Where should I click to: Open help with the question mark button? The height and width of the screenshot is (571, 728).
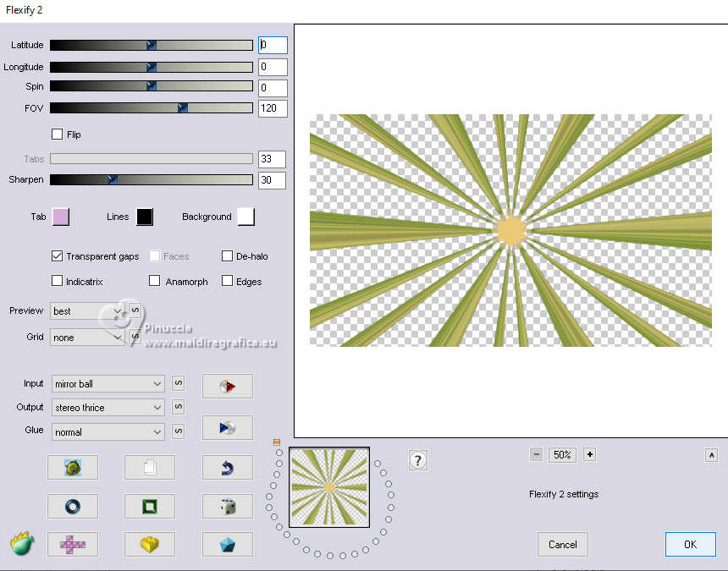click(x=418, y=460)
